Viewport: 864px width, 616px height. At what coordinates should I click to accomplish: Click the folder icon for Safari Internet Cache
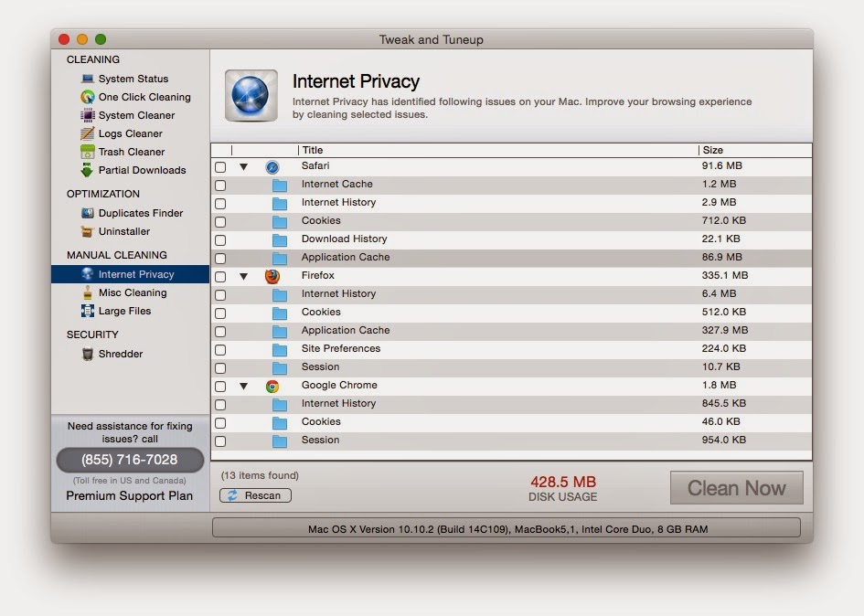(x=280, y=186)
